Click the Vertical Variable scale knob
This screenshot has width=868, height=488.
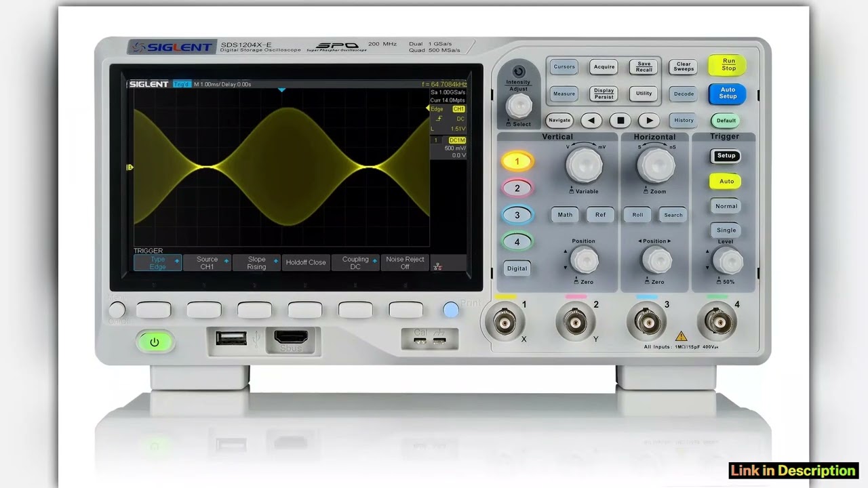584,165
